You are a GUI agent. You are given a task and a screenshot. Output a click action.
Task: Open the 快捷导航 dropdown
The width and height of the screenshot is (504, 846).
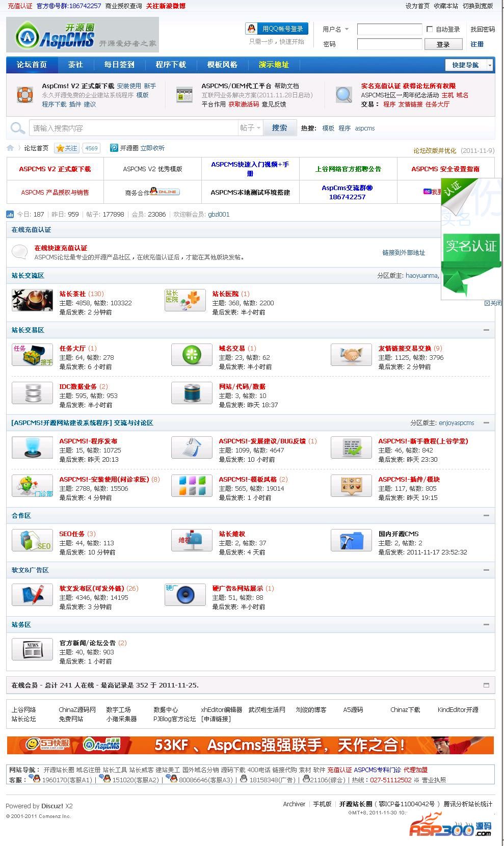[x=469, y=65]
